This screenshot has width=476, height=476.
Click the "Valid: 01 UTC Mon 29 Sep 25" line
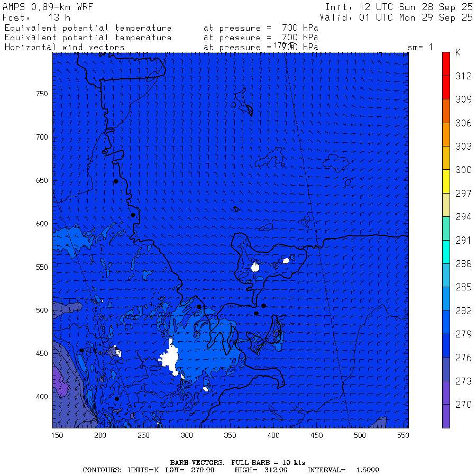(x=396, y=17)
